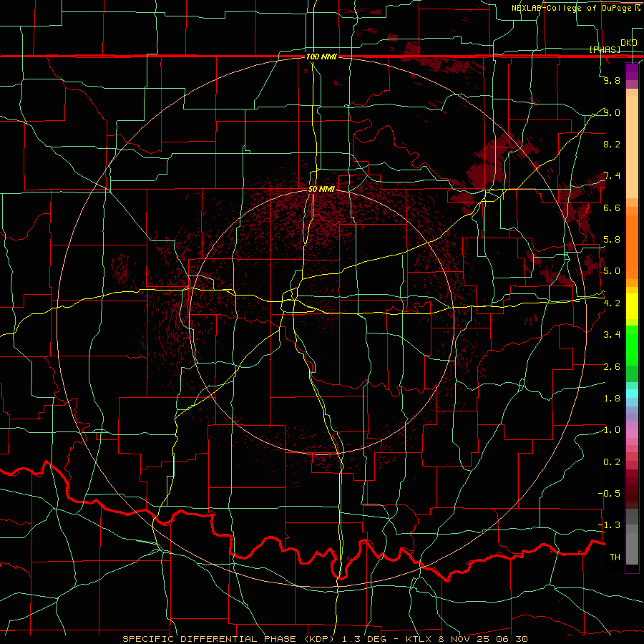644x644 pixels.
Task: Click the '100 NMI' range ring label
Action: [x=321, y=57]
